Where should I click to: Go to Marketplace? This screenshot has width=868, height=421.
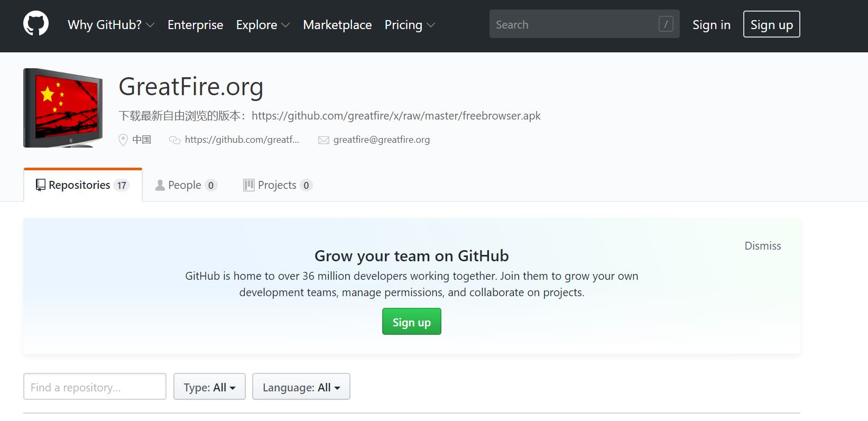(337, 25)
